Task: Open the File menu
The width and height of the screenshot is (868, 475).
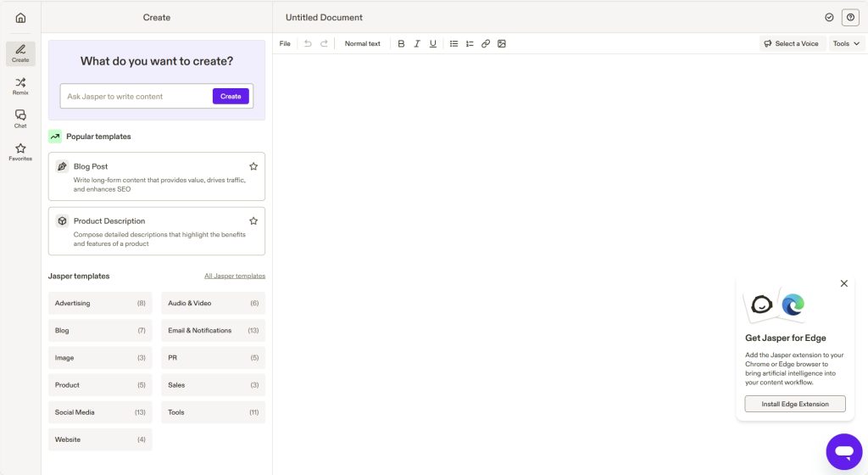Action: [x=285, y=44]
